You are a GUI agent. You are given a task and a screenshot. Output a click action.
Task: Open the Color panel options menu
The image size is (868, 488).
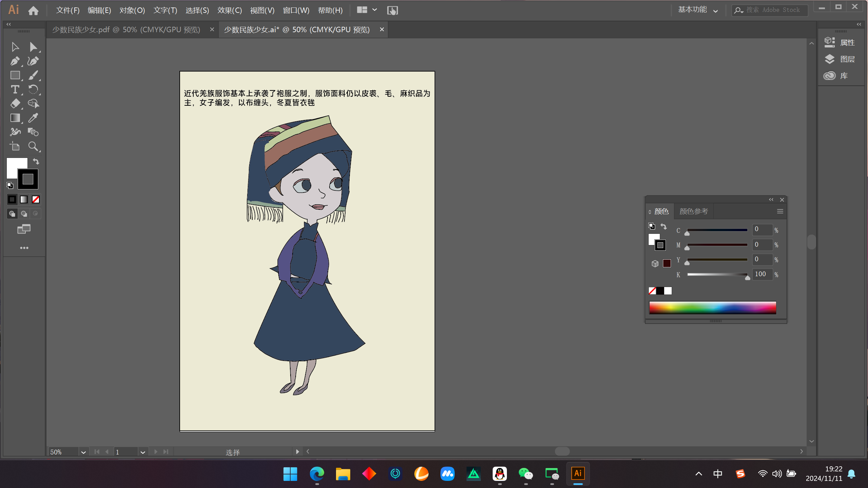(x=780, y=211)
